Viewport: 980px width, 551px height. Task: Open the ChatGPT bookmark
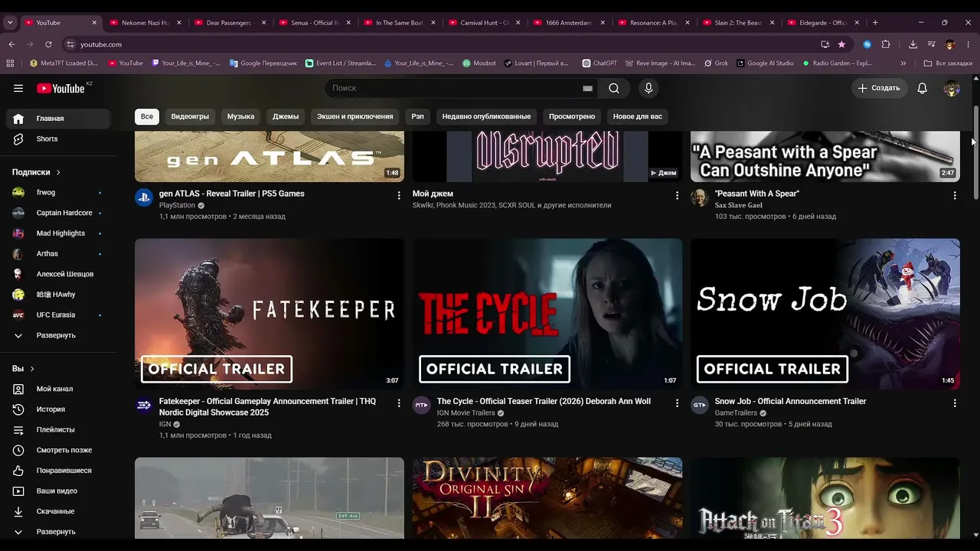coord(599,64)
